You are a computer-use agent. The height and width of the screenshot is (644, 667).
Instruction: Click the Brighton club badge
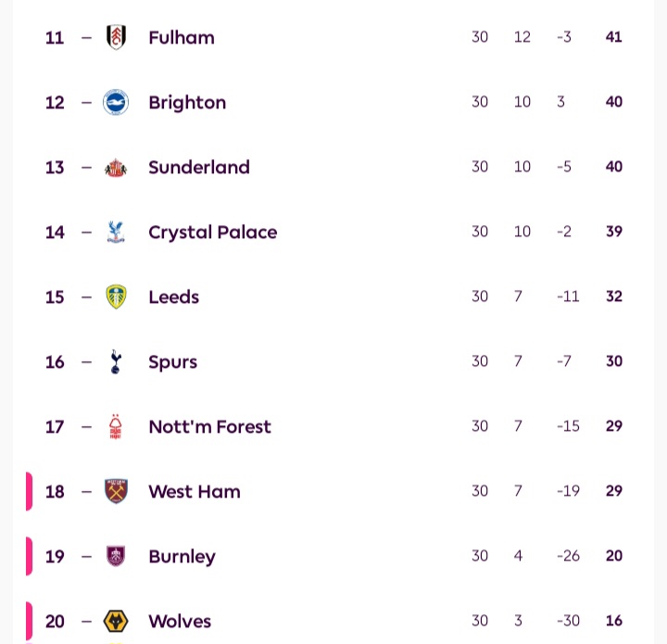coord(116,102)
